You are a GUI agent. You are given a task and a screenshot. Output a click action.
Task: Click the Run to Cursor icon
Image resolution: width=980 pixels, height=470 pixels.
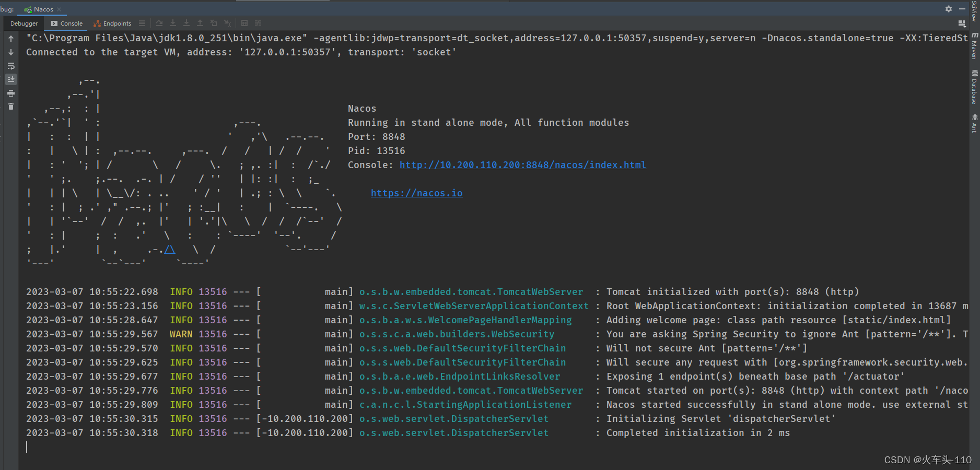227,23
